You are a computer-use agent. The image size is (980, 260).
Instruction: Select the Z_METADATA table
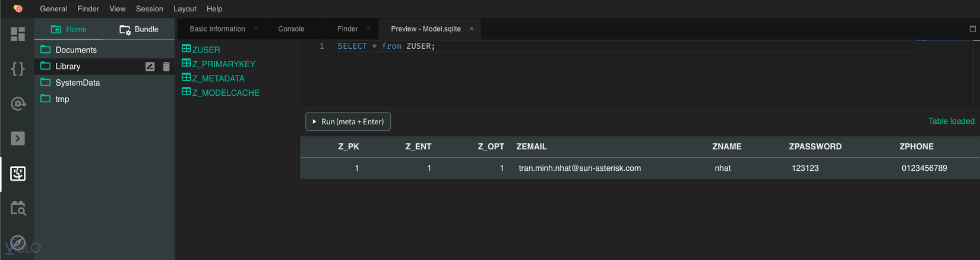(218, 79)
